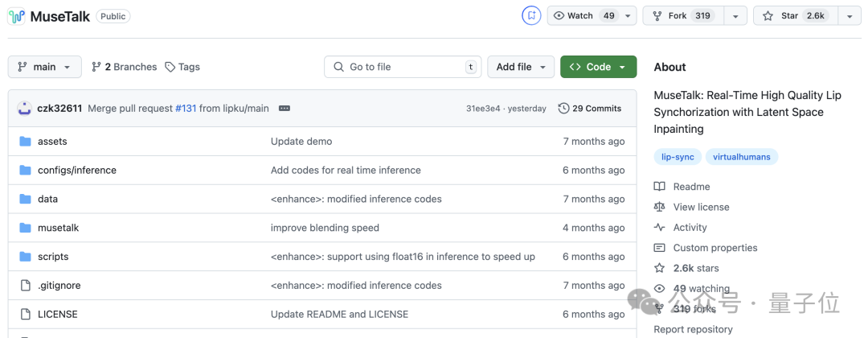Click the View license scale icon
Viewport: 868px width, 338px height.
coord(660,207)
